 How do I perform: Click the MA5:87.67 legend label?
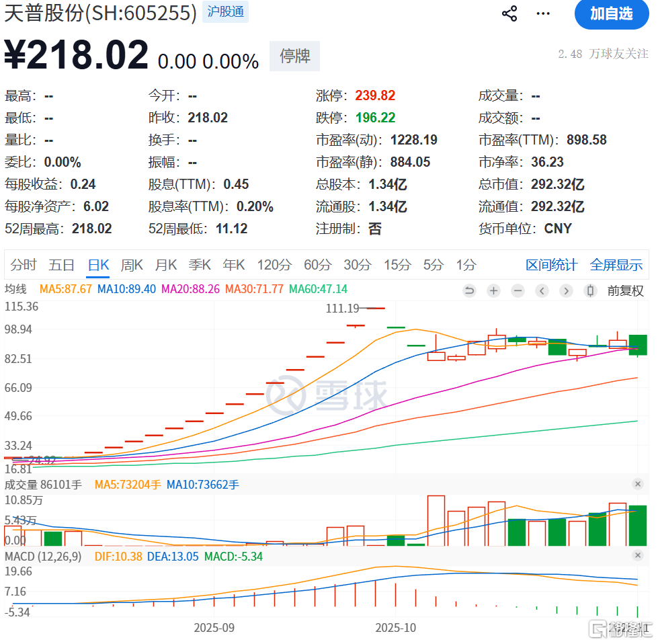coord(65,289)
